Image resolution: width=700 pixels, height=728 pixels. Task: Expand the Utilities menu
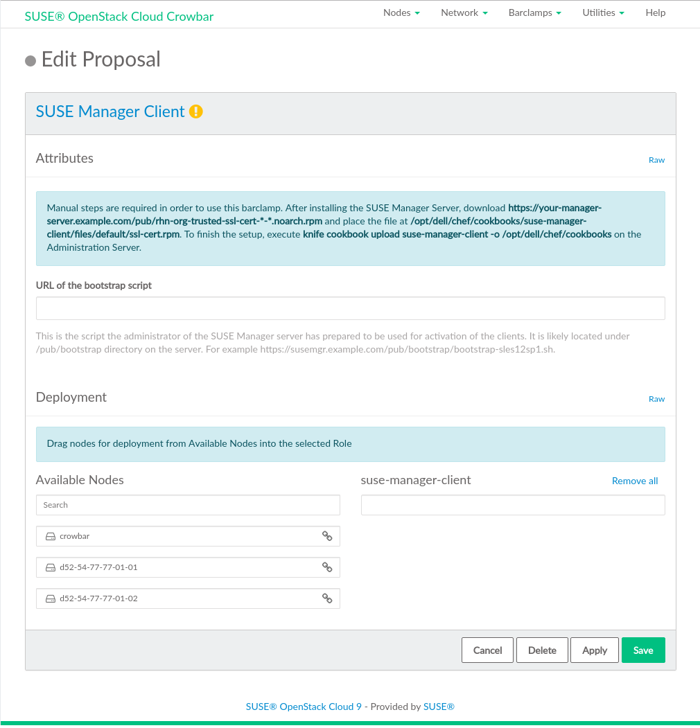click(603, 13)
